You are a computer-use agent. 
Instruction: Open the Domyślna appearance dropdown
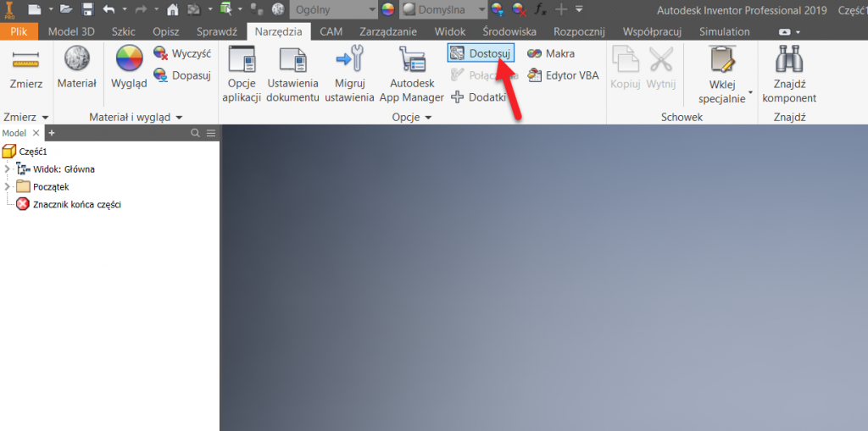point(481,9)
